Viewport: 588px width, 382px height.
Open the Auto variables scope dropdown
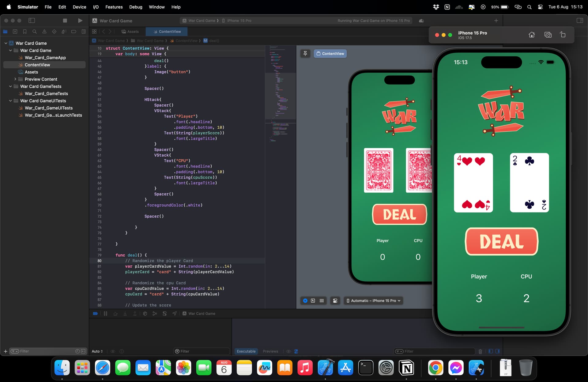pyautogui.click(x=97, y=351)
